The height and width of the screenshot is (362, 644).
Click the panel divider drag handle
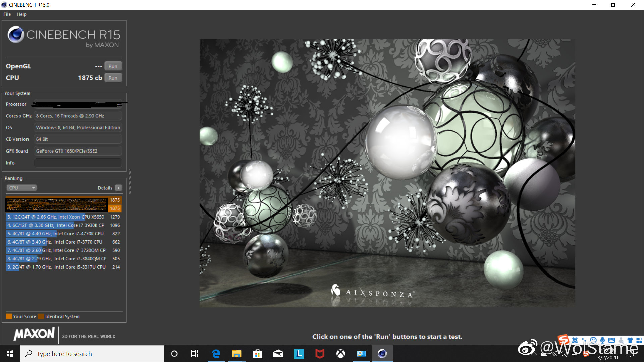130,182
